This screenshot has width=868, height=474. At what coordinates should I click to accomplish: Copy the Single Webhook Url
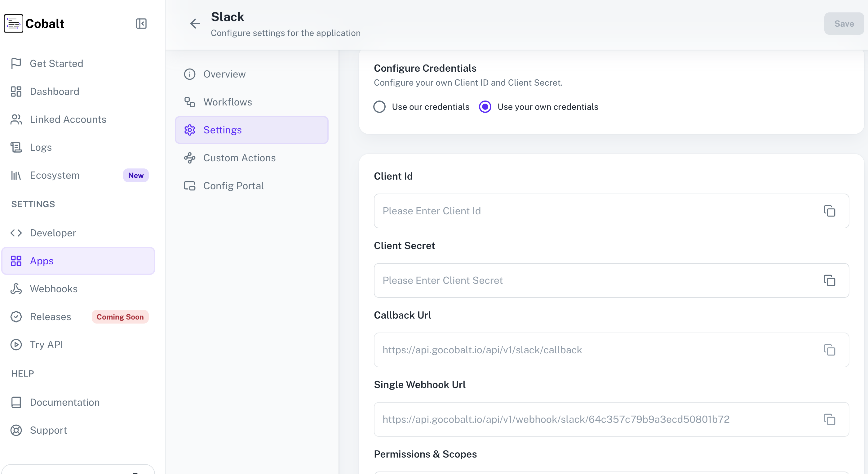pyautogui.click(x=830, y=419)
